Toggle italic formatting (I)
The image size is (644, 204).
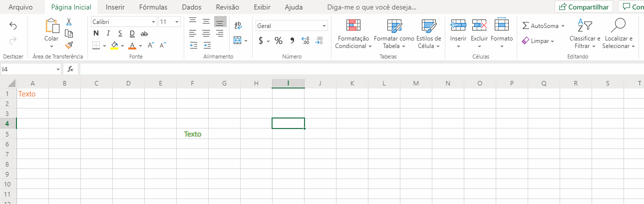click(x=108, y=33)
